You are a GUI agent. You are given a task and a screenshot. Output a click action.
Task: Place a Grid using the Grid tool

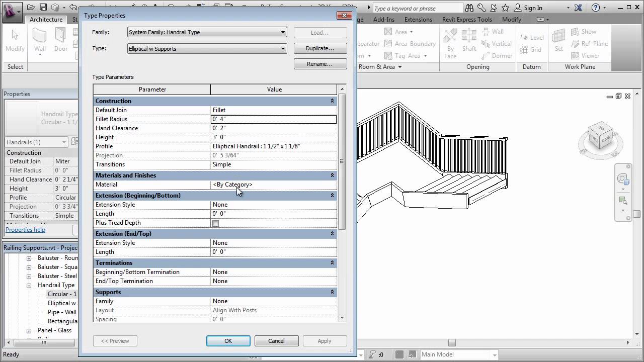[x=536, y=49]
